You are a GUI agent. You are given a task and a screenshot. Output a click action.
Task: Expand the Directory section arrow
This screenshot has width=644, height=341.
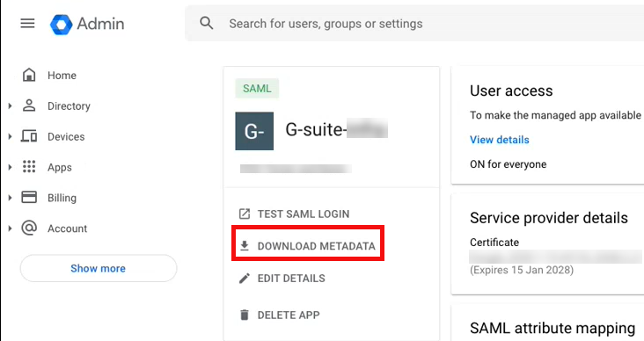pyautogui.click(x=10, y=105)
